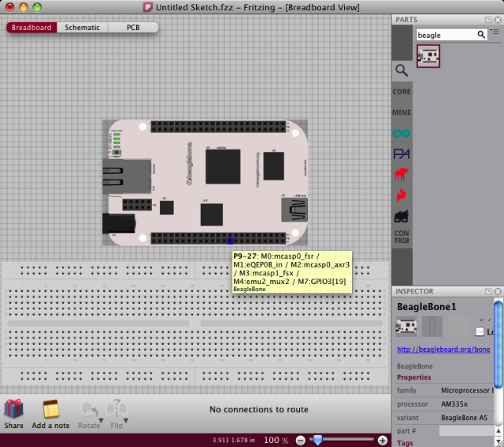Click the green user LEDs on BeagleBone
This screenshot has height=447, width=504.
117,141
